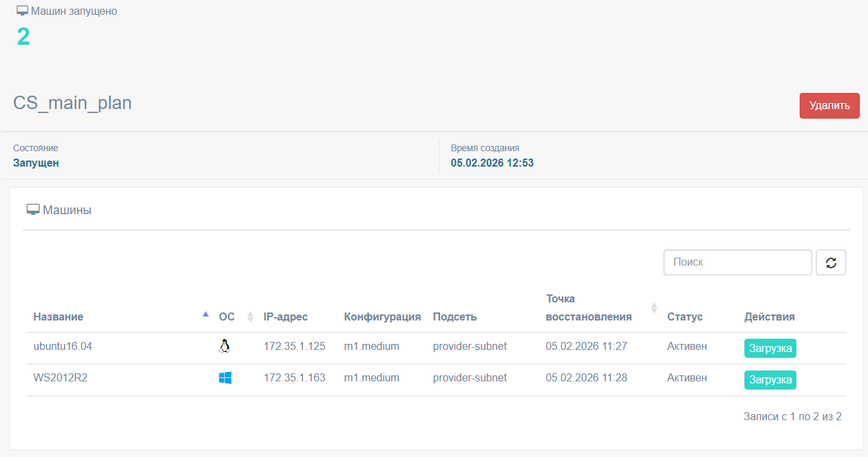Click the running machines count 2
The image size is (868, 457).
[x=23, y=37]
